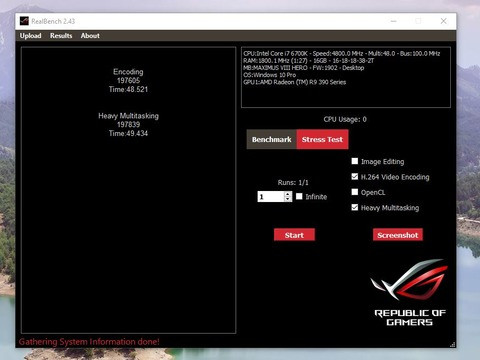Image resolution: width=480 pixels, height=360 pixels.
Task: Click the OS Windows 10 Pro line
Action: [270, 75]
